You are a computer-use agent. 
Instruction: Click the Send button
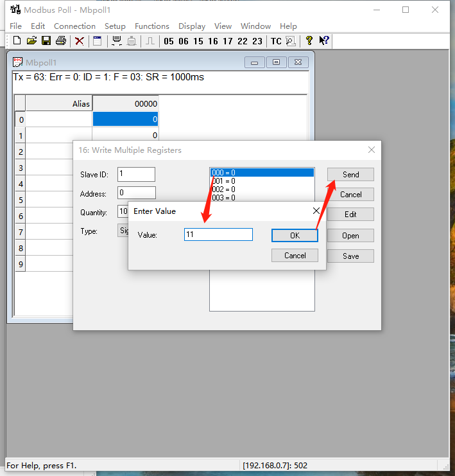pos(350,175)
